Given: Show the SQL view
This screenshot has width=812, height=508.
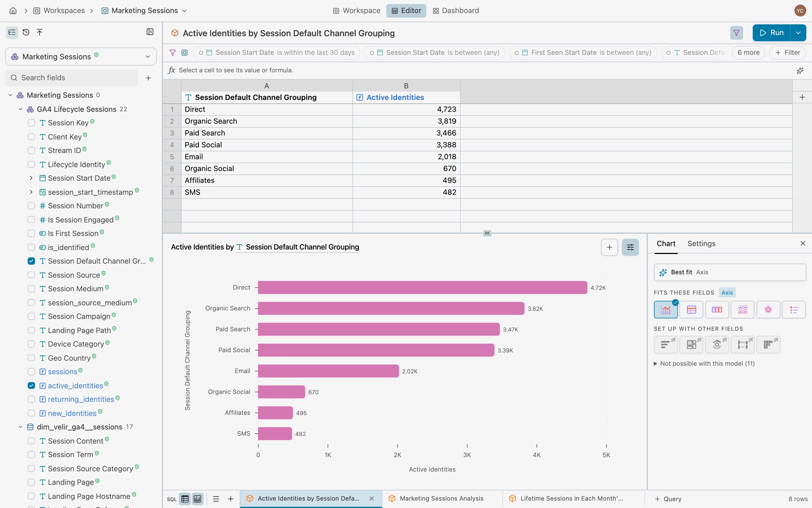Looking at the screenshot, I should [172, 499].
